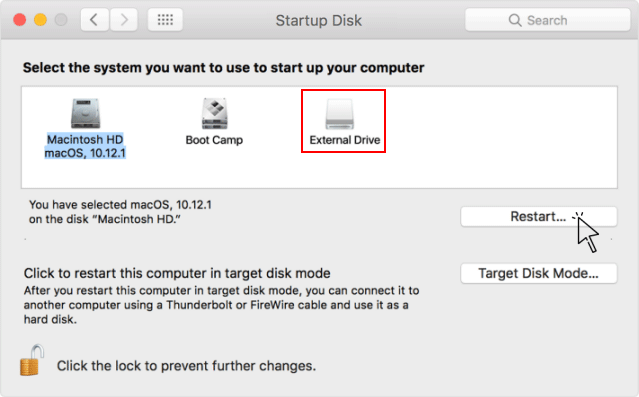Select the Macintosh HD disk icon
This screenshot has width=639, height=397.
(x=85, y=113)
